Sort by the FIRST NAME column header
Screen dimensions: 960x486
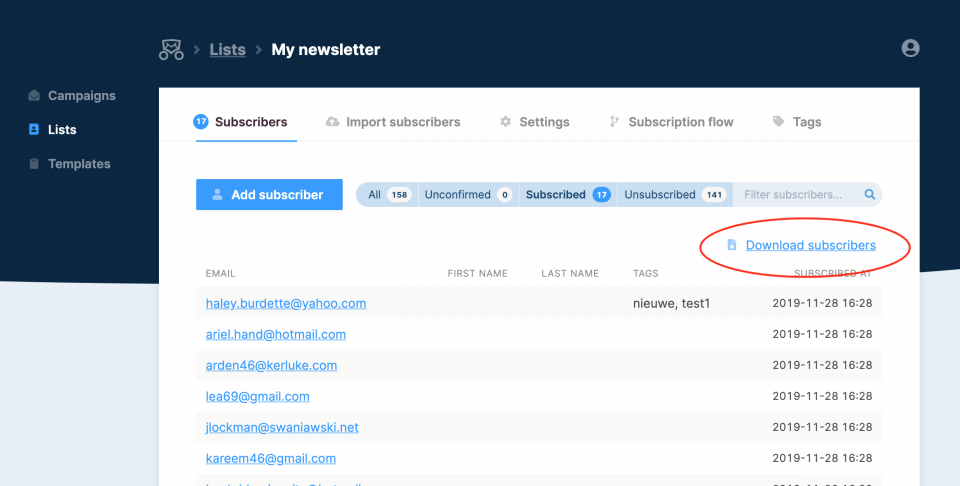[x=478, y=274]
